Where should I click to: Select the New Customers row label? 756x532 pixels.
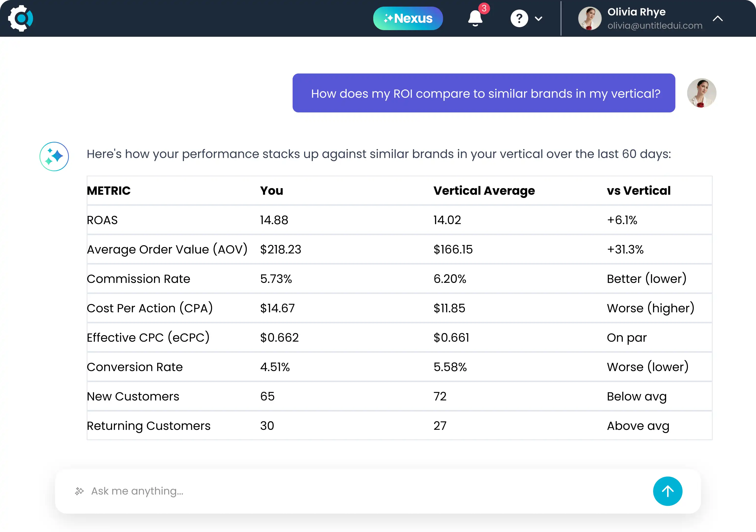click(133, 396)
